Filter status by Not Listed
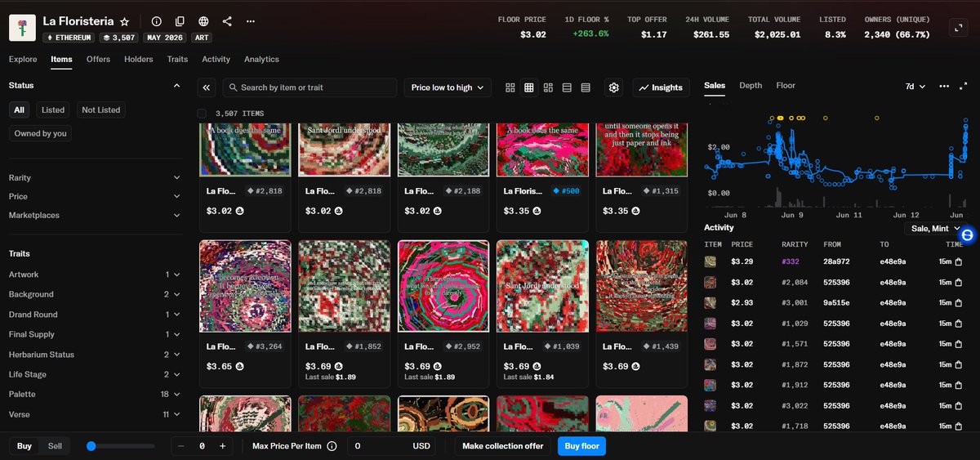 pyautogui.click(x=101, y=109)
